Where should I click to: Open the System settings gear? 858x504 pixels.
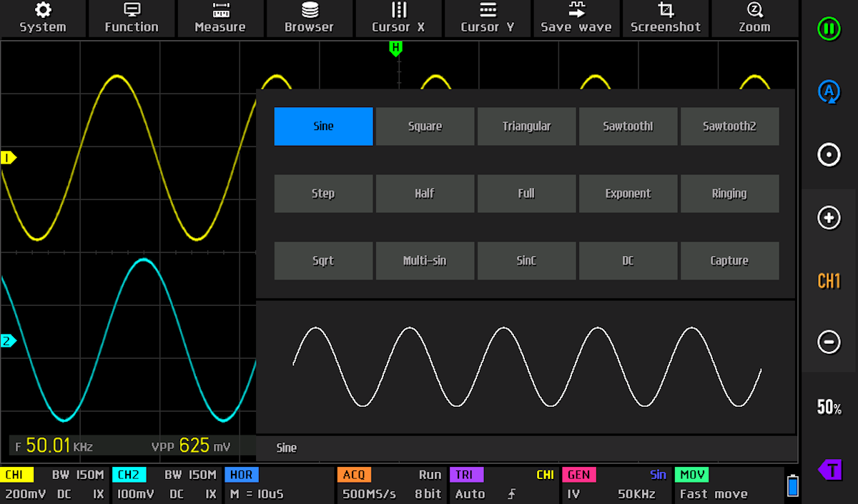pyautogui.click(x=43, y=18)
